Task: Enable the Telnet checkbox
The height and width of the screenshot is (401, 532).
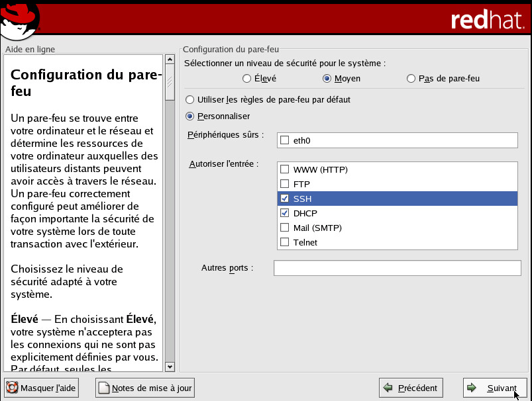Action: pos(285,242)
